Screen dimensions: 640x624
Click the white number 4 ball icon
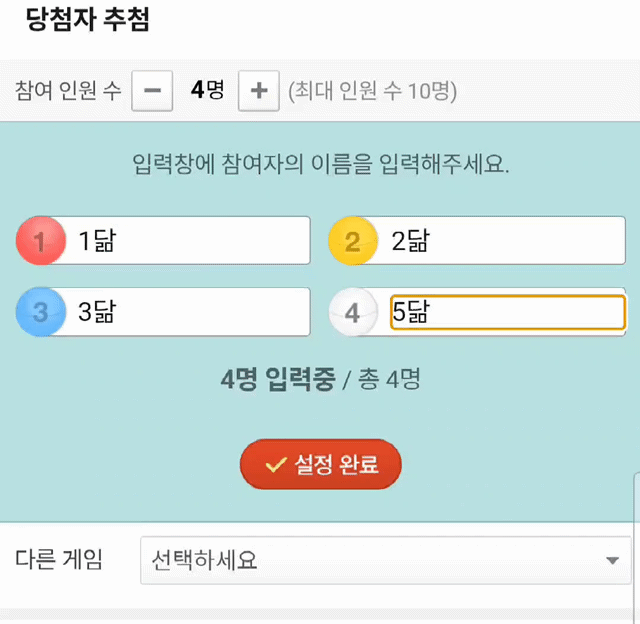pyautogui.click(x=353, y=312)
